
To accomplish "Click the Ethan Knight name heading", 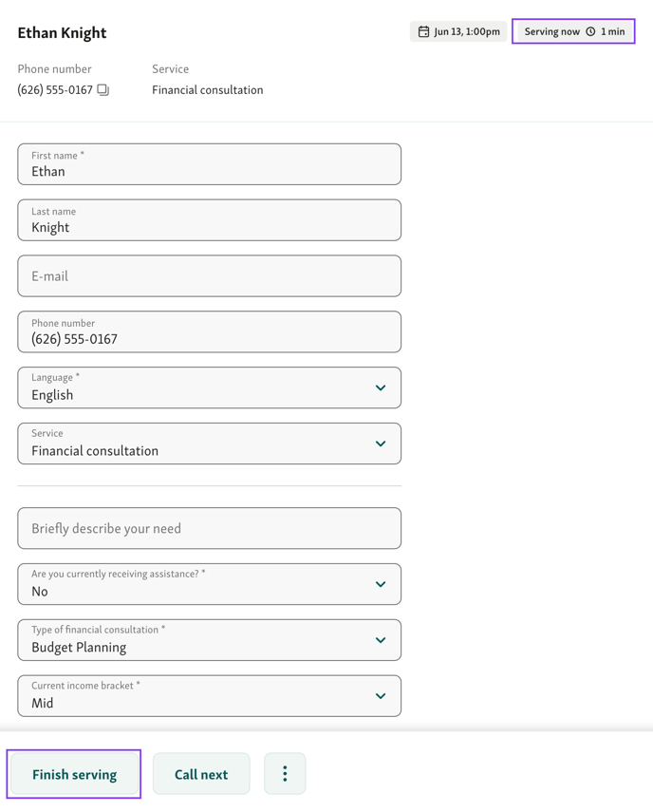I will coord(62,32).
